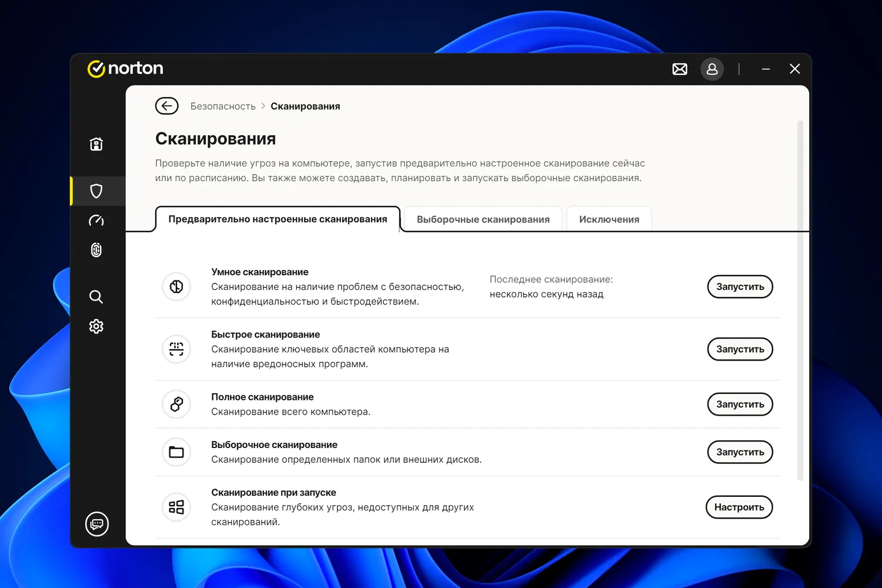Close the Norton window

[795, 69]
